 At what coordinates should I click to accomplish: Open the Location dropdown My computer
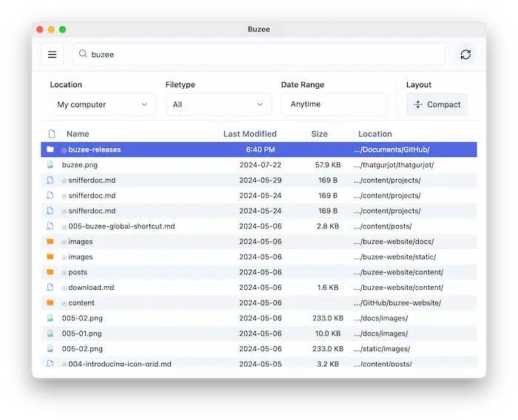103,104
